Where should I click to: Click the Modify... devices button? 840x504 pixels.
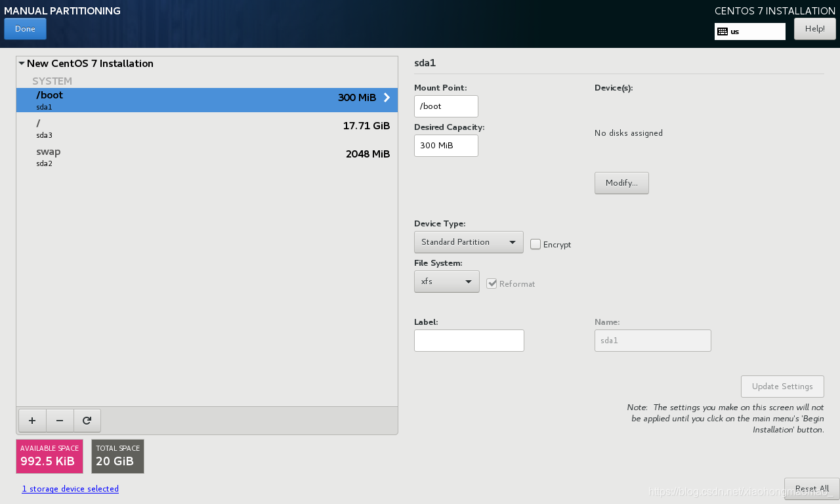click(x=621, y=183)
